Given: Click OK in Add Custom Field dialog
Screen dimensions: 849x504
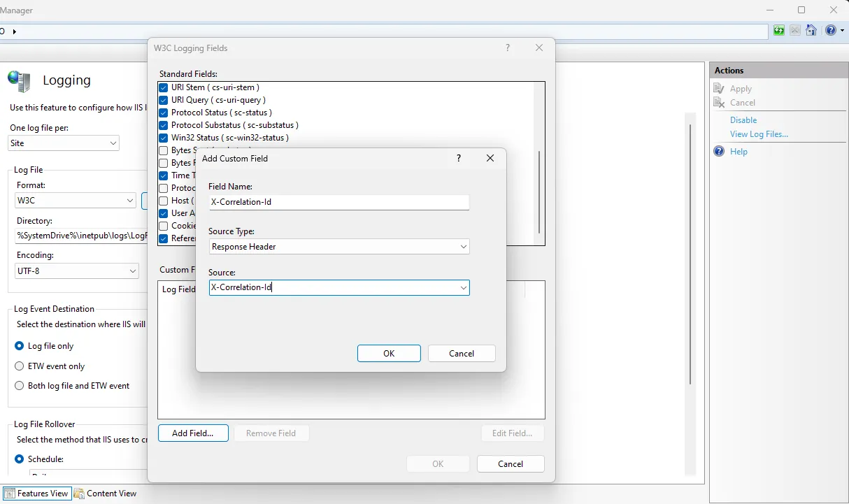Looking at the screenshot, I should click(389, 354).
